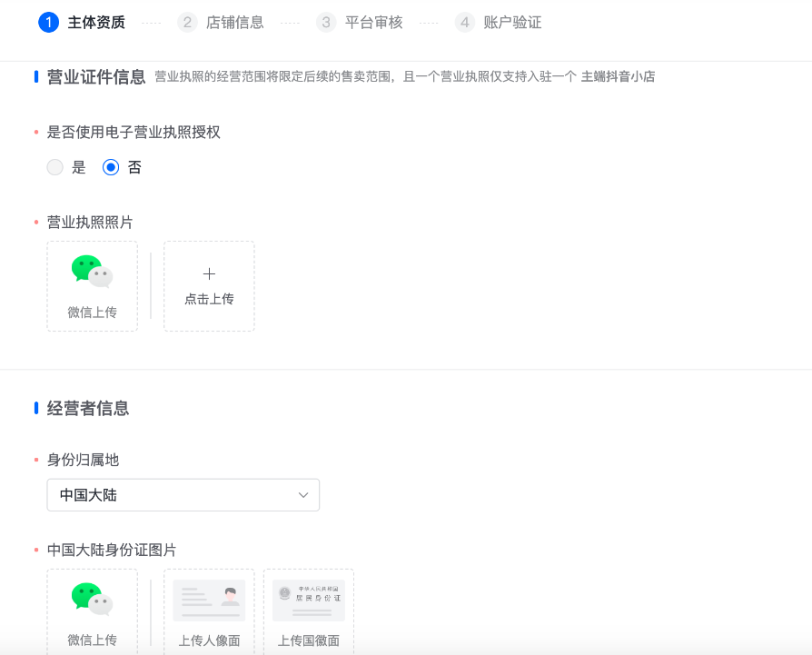Click the WeChat upload icon for business license
This screenshot has height=655, width=812.
point(92,271)
